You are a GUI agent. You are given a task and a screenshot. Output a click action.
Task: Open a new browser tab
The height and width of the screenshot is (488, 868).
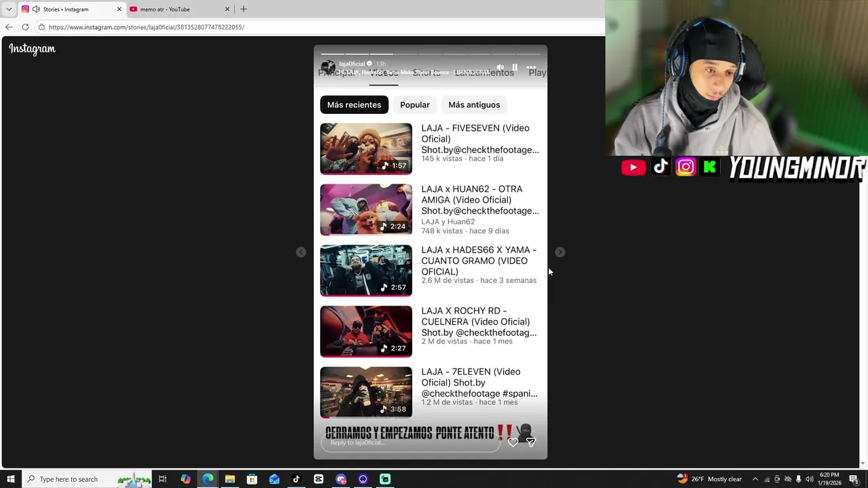[243, 9]
